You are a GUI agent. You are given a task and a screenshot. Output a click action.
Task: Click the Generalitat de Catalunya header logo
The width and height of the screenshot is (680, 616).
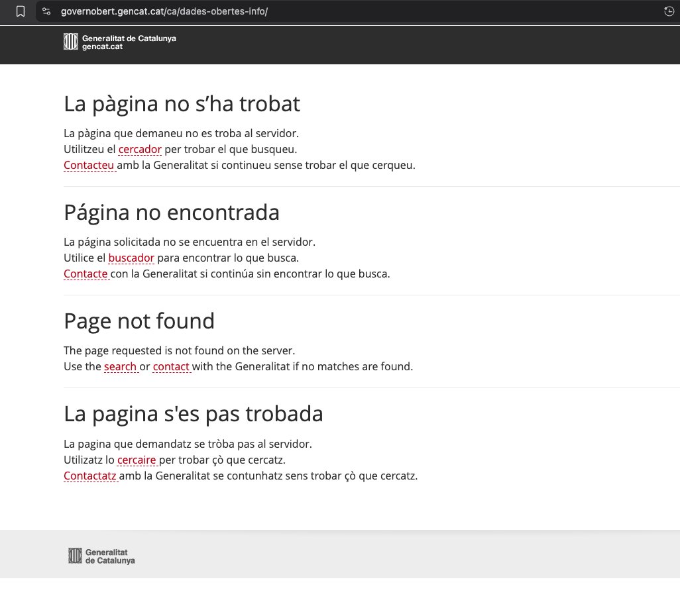coord(120,42)
